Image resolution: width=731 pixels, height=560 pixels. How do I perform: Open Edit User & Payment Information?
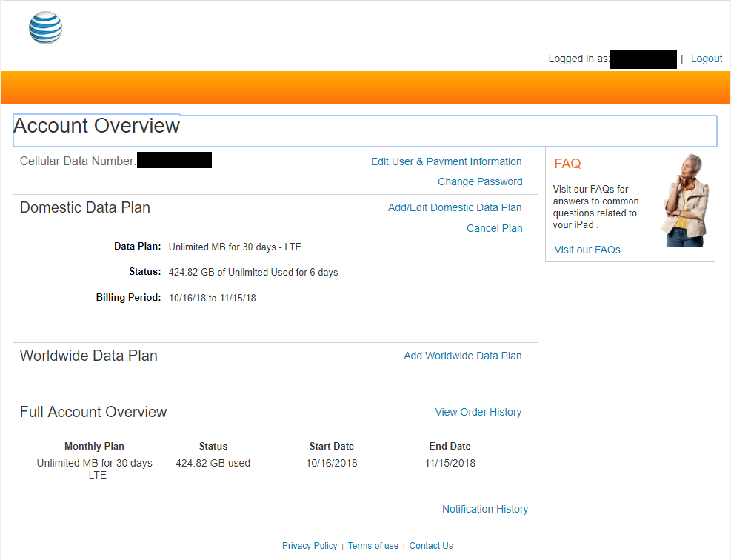coord(446,161)
